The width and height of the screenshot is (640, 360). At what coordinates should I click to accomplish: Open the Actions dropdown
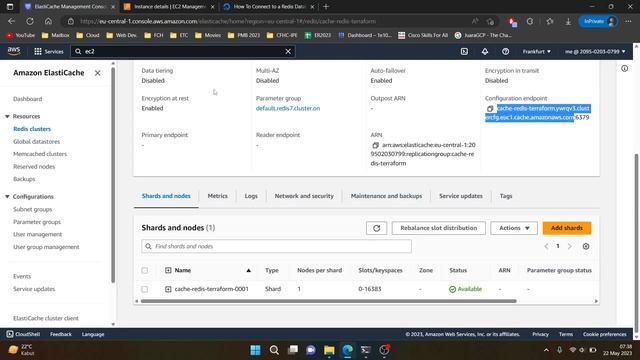[514, 228]
